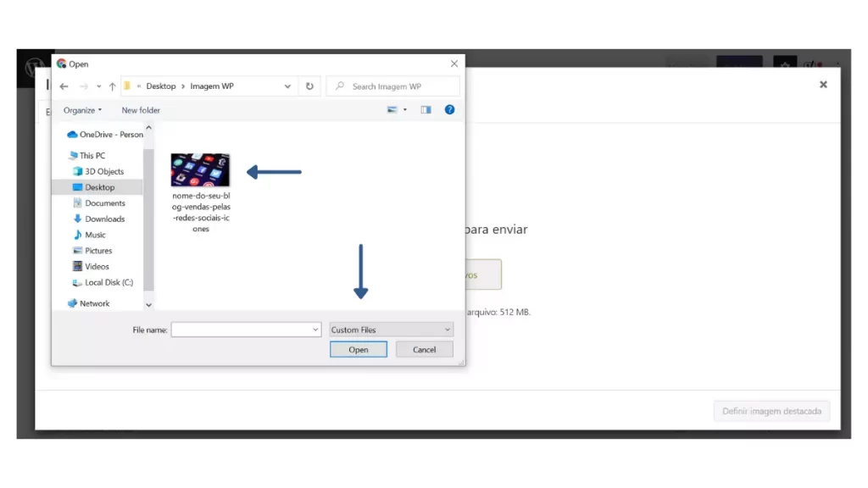Click the OneDrive cloud icon
Viewport: 868px width, 488px height.
(x=72, y=135)
